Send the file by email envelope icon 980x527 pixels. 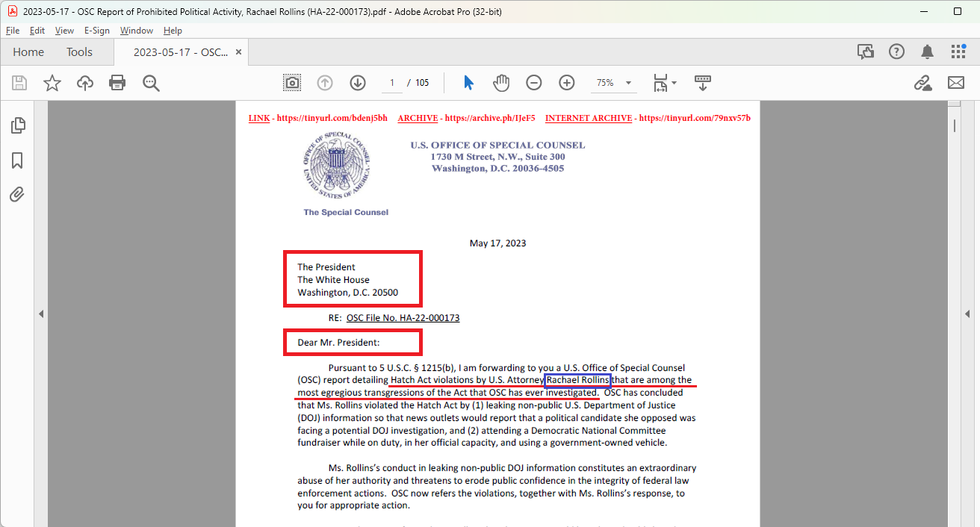(x=956, y=83)
